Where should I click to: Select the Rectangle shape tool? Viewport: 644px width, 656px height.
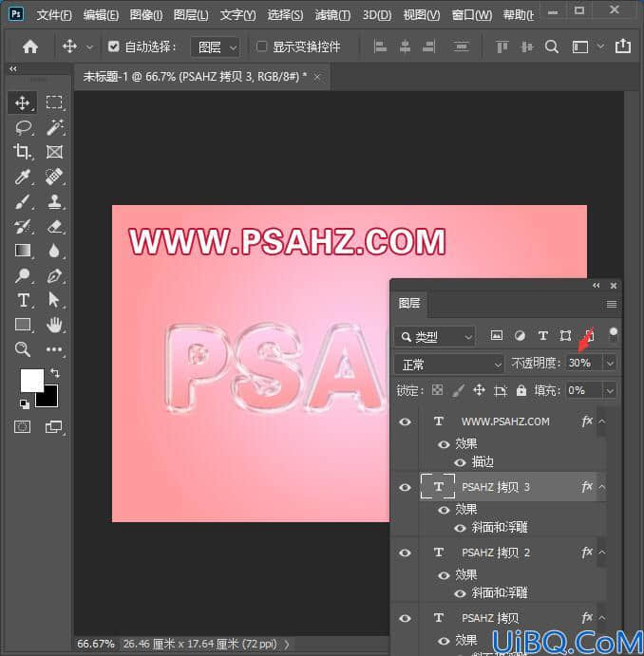(x=23, y=325)
